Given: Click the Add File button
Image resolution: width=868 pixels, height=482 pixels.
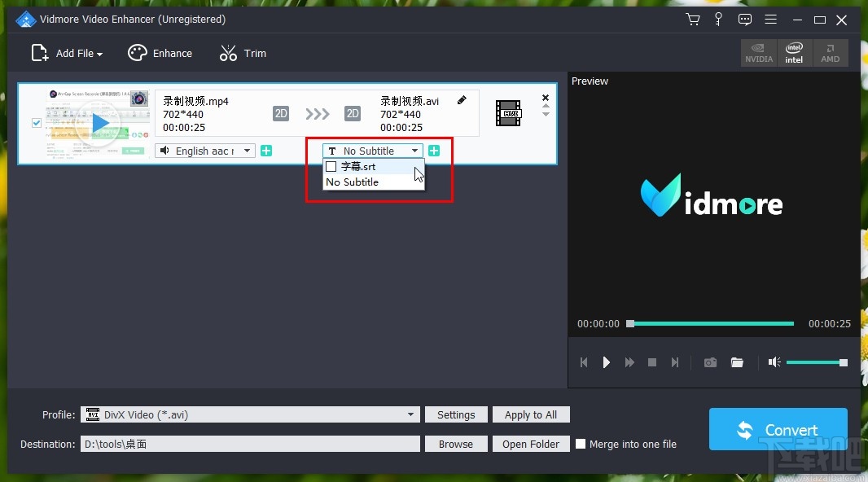Looking at the screenshot, I should click(67, 53).
